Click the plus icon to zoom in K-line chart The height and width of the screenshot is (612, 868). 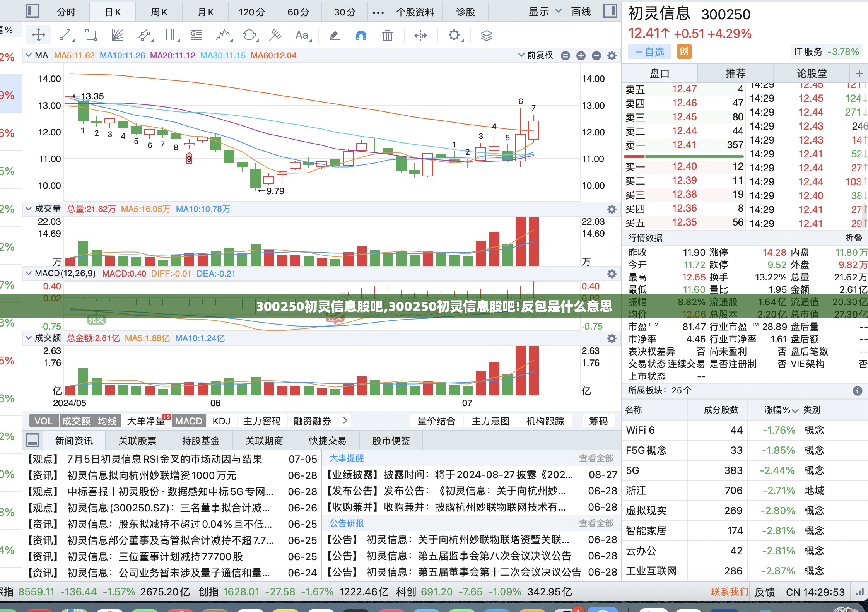[581, 56]
